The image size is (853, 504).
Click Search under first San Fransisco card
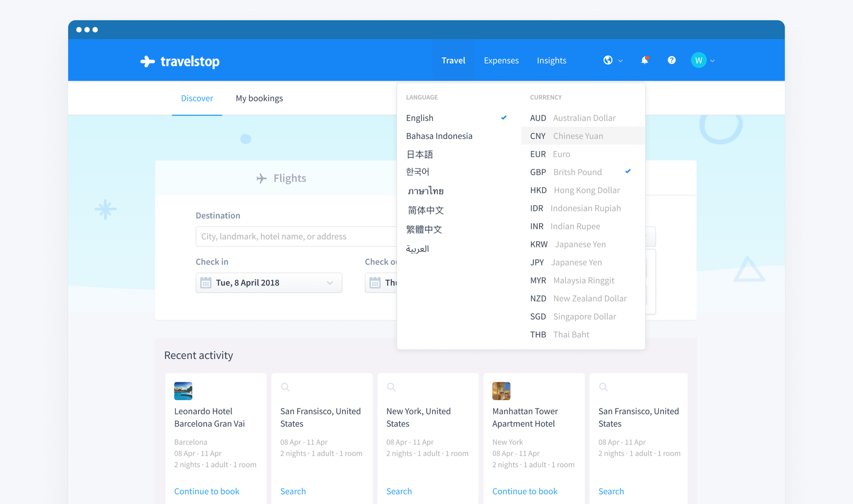(x=293, y=491)
